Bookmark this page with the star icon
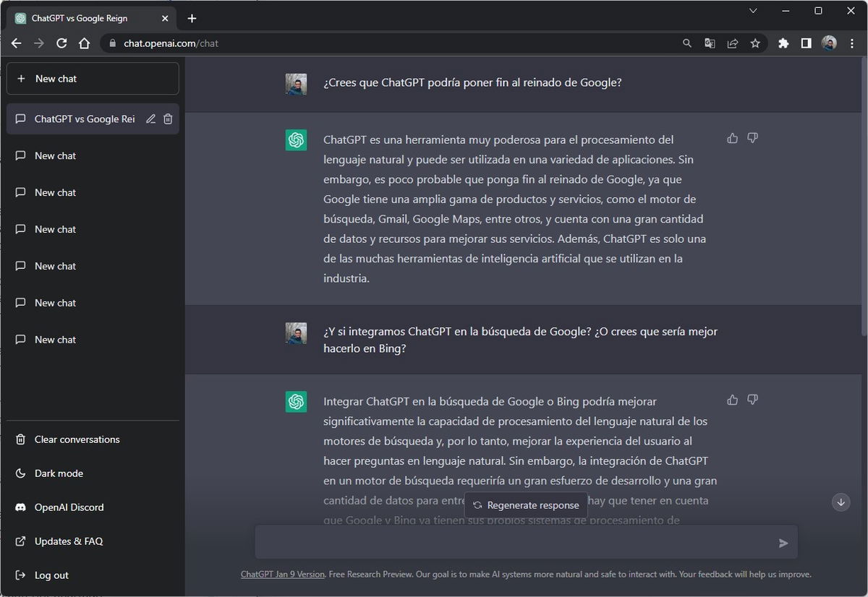Screen dimensions: 868x597 coord(755,43)
